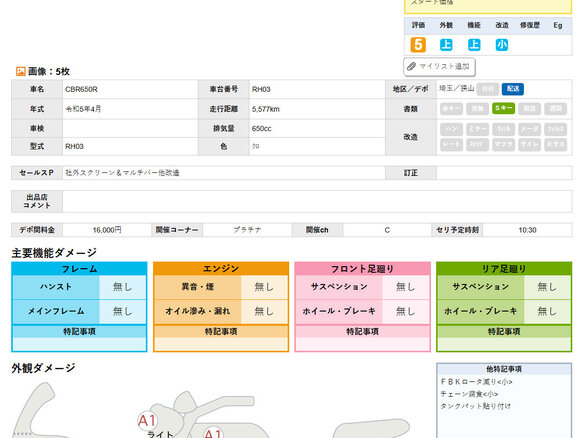Click the greyed メーター modification badge
Viewport: 584px width, 438px height.
click(529, 129)
